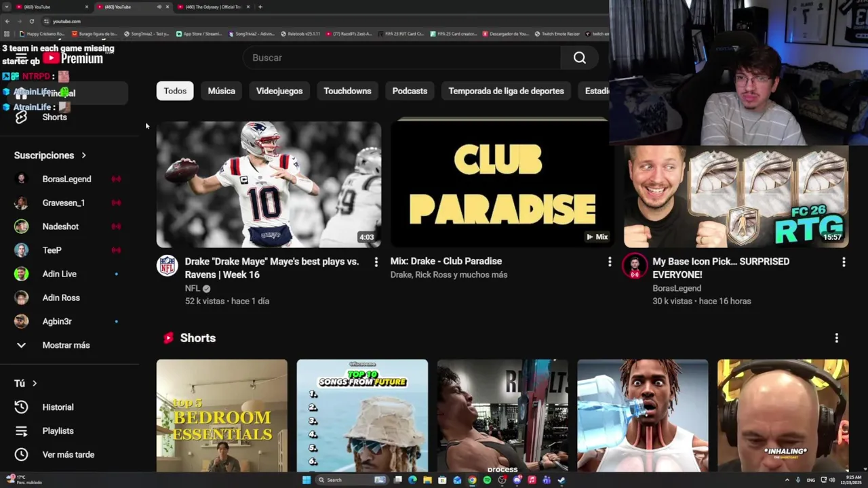
Task: Click the search magnifier button
Action: (x=579, y=58)
